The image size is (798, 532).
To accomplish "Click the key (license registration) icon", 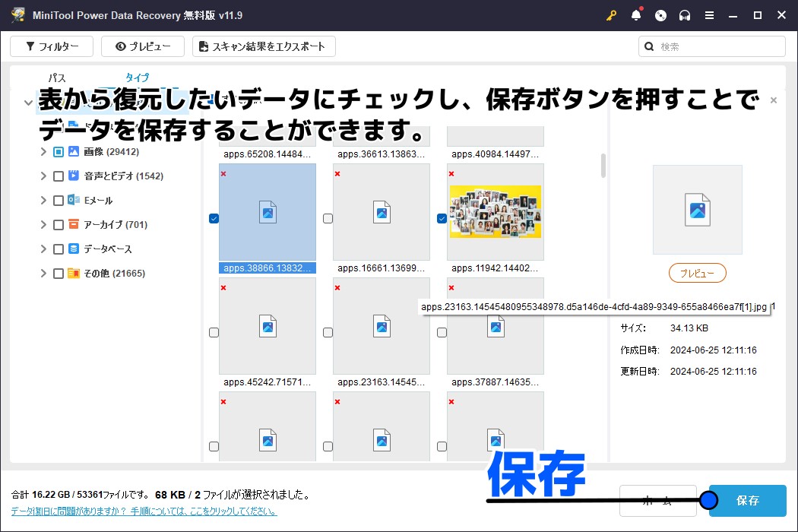I will point(611,14).
